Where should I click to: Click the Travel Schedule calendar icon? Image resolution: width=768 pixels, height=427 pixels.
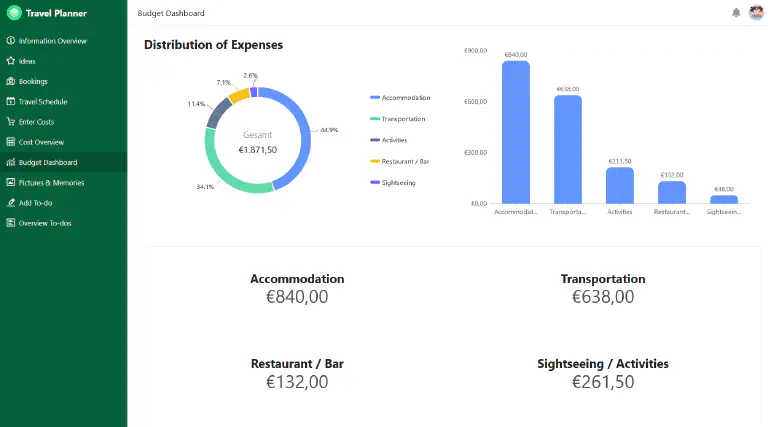[11, 101]
